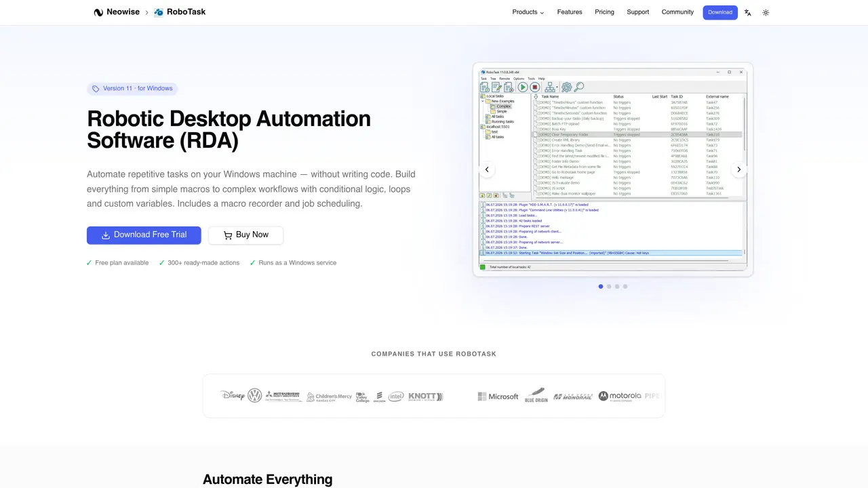Viewport: 868px width, 488px height.
Task: Click the tag icon on Version 11 badge
Action: click(96, 89)
